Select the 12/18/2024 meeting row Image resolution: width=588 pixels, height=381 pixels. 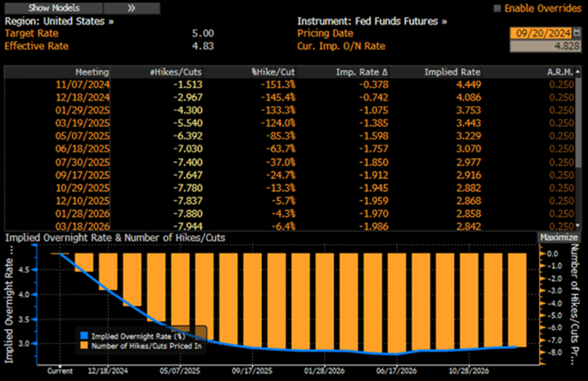point(289,97)
